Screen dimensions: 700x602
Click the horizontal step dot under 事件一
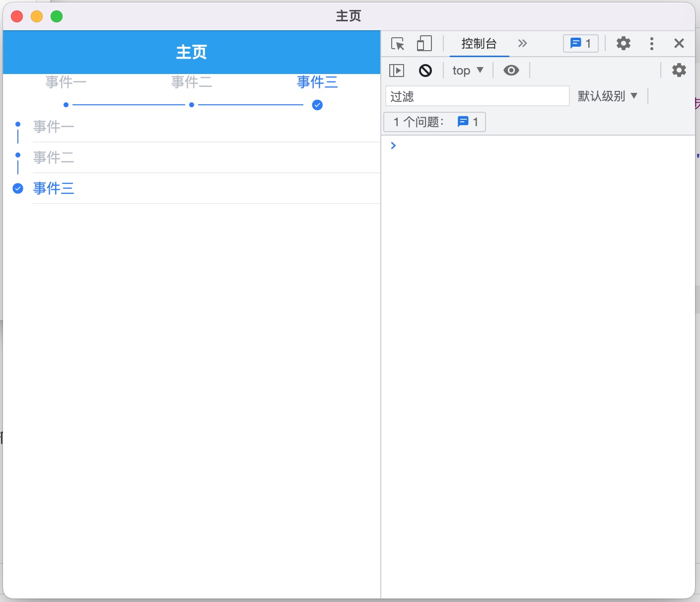point(66,105)
